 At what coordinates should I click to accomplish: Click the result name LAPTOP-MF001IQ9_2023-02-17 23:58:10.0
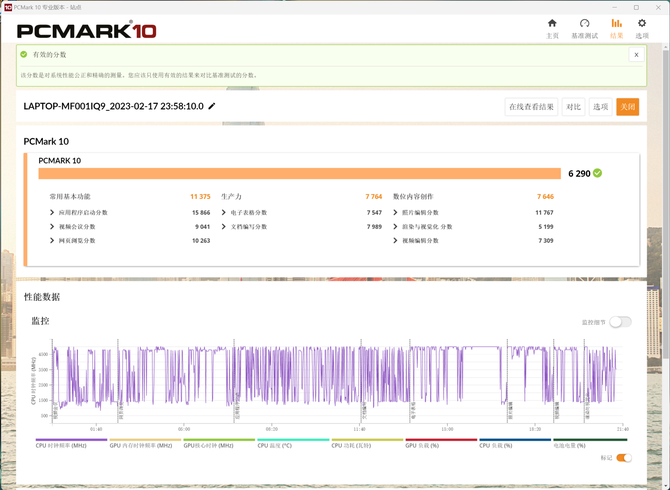[114, 106]
